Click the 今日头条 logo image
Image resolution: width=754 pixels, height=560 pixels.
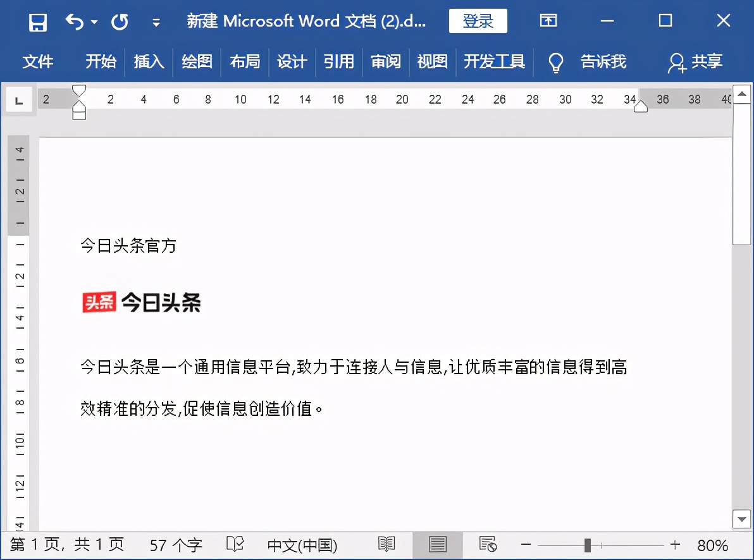point(142,303)
